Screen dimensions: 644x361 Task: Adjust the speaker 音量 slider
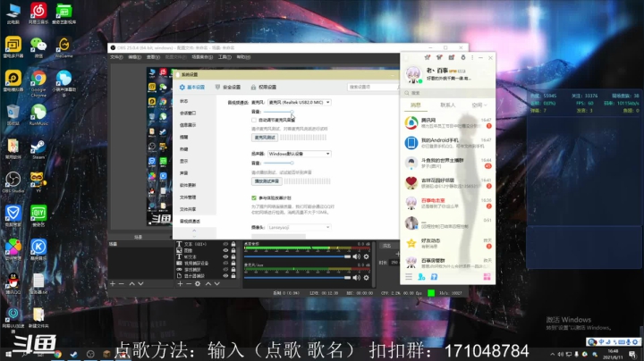[x=278, y=163]
